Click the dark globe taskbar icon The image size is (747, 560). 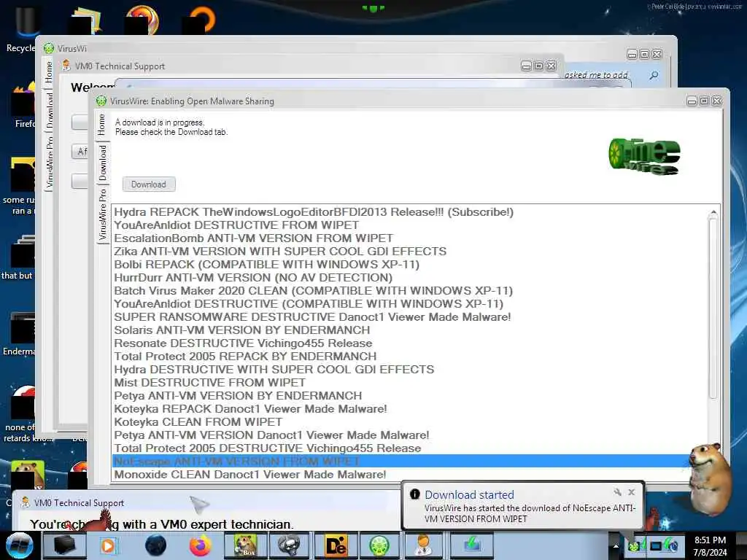point(155,545)
